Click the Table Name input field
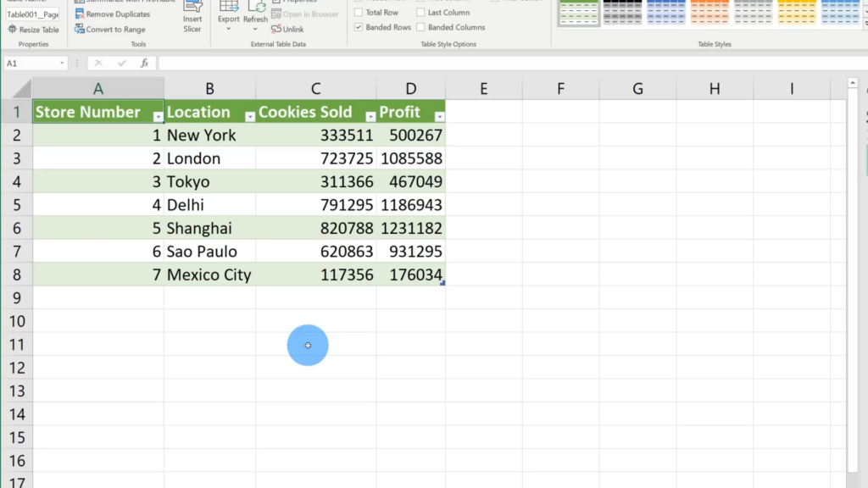 [x=34, y=14]
